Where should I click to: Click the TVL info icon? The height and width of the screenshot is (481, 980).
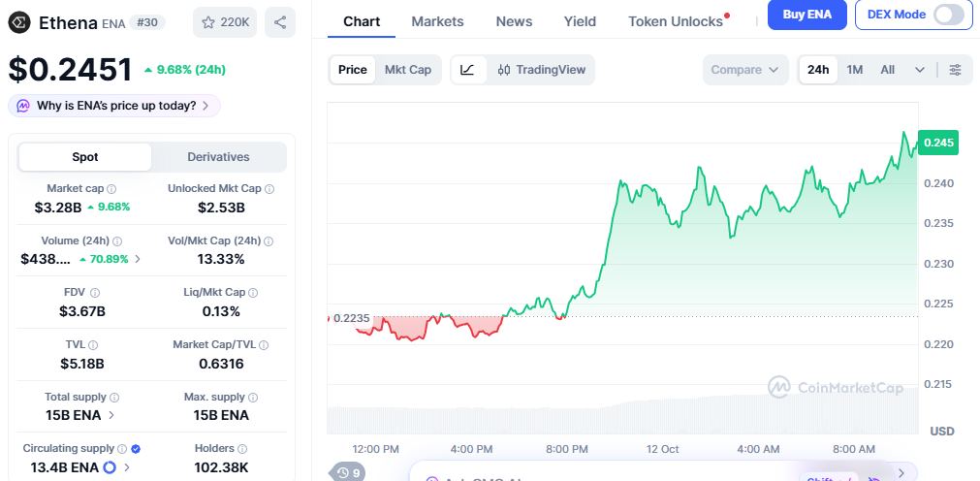93,344
